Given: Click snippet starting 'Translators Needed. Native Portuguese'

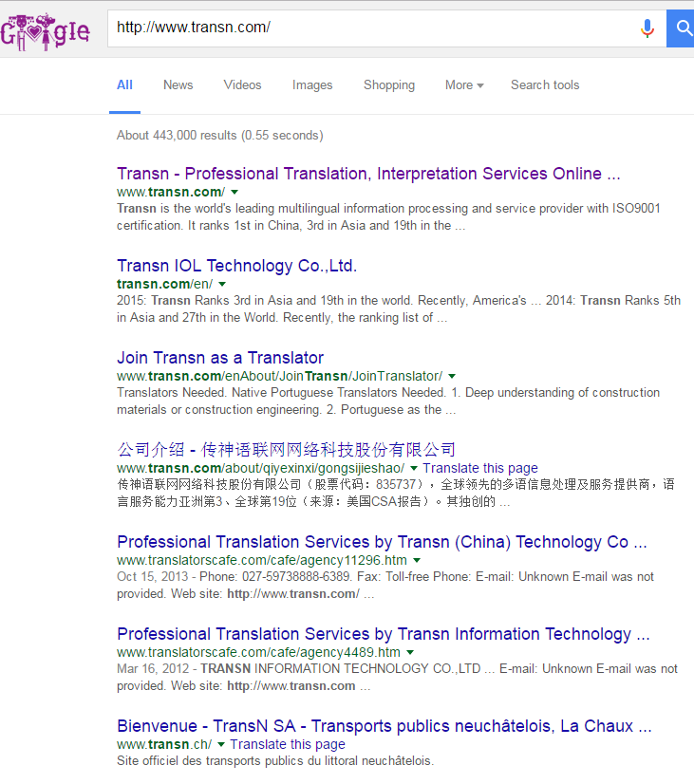Looking at the screenshot, I should tap(388, 401).
